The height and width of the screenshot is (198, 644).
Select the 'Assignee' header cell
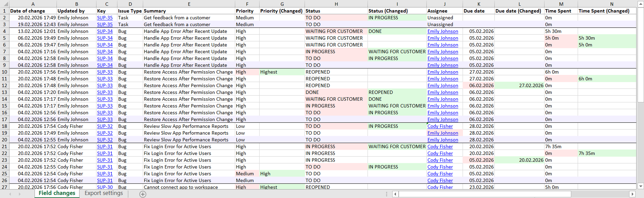coord(444,11)
